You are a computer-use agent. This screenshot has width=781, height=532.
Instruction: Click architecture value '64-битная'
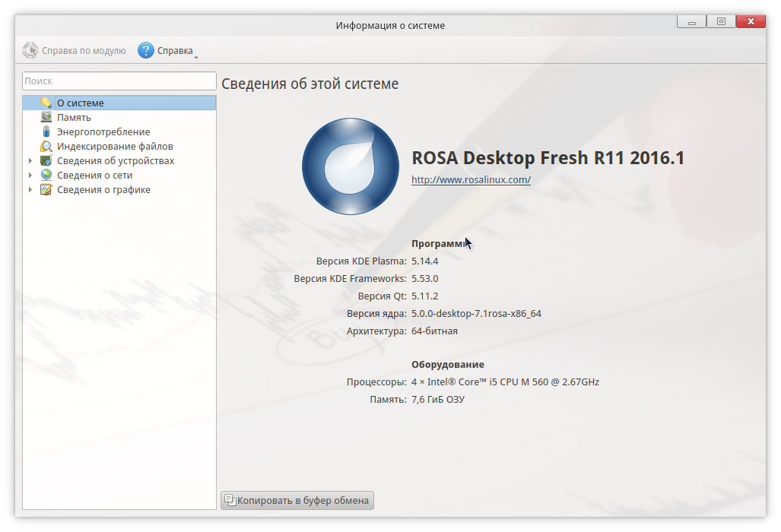click(434, 331)
